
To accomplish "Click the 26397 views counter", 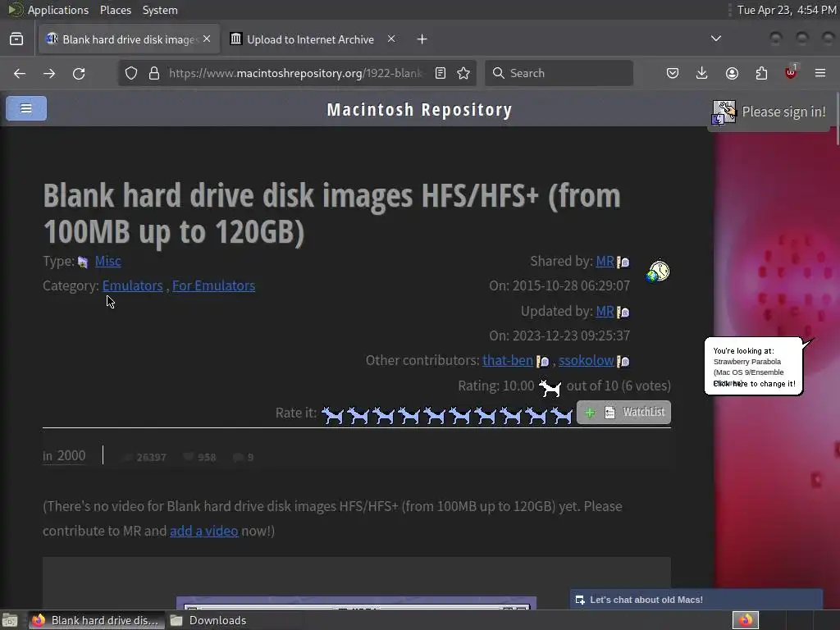I will [145, 457].
